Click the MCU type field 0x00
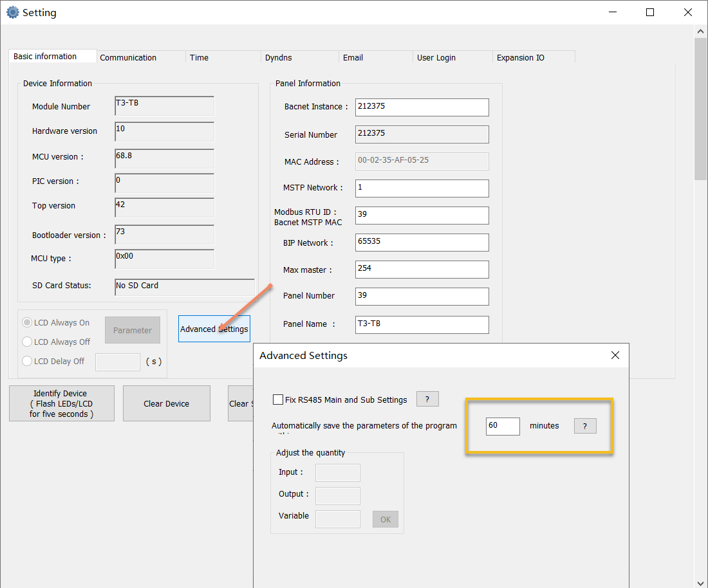Viewport: 708px width, 588px height. [x=164, y=259]
